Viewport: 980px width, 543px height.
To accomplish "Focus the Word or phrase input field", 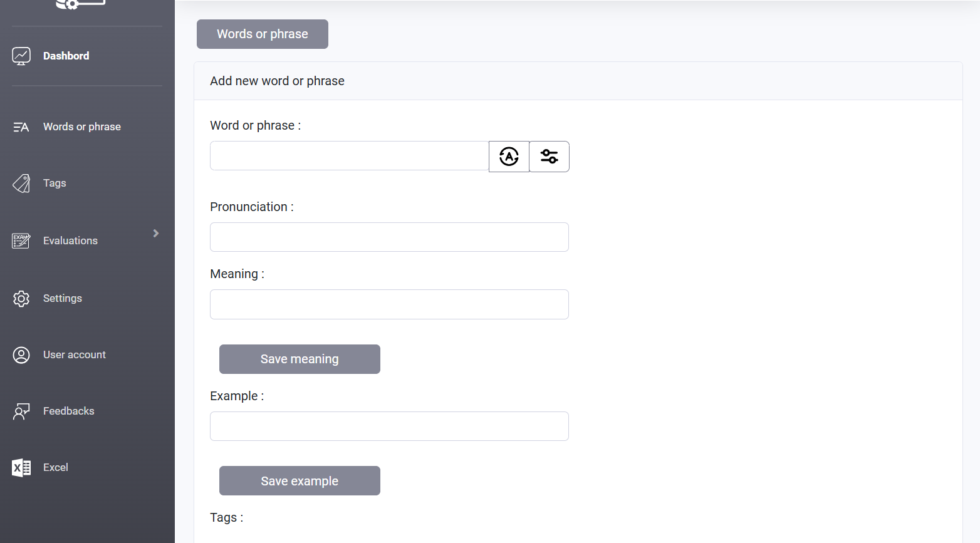I will [x=350, y=156].
